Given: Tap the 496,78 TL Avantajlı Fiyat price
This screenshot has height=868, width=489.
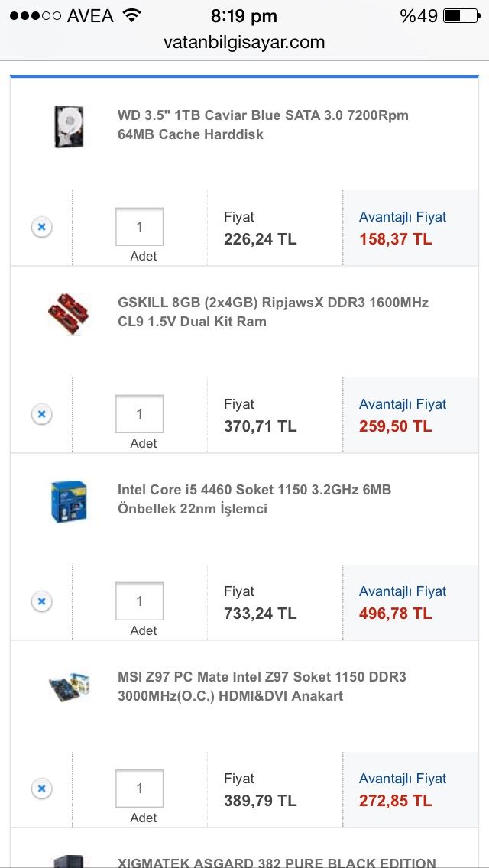Looking at the screenshot, I should [x=396, y=614].
